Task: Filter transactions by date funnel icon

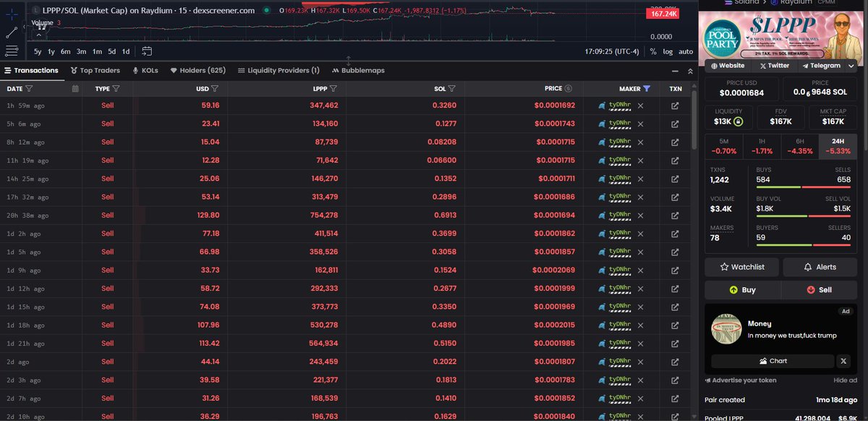Action: coord(29,89)
